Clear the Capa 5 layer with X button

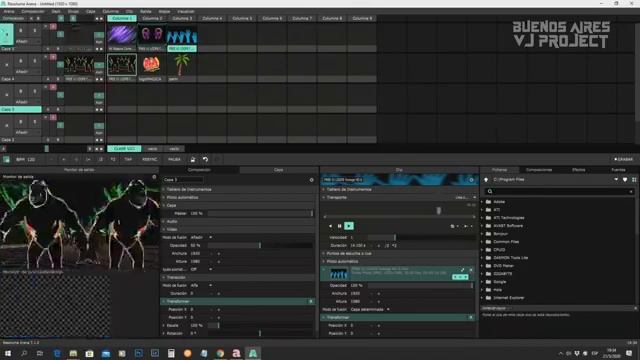click(7, 34)
